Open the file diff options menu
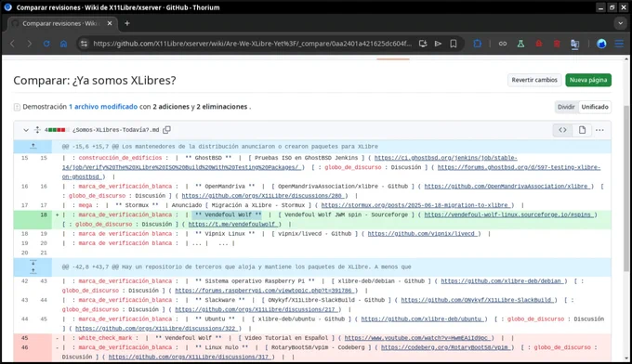The width and height of the screenshot is (632, 364). 599,130
